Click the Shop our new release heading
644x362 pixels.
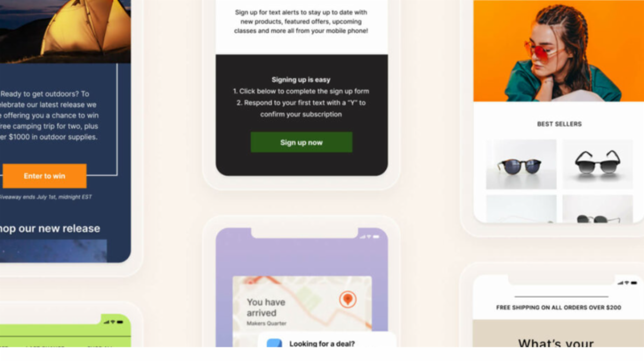50,228
